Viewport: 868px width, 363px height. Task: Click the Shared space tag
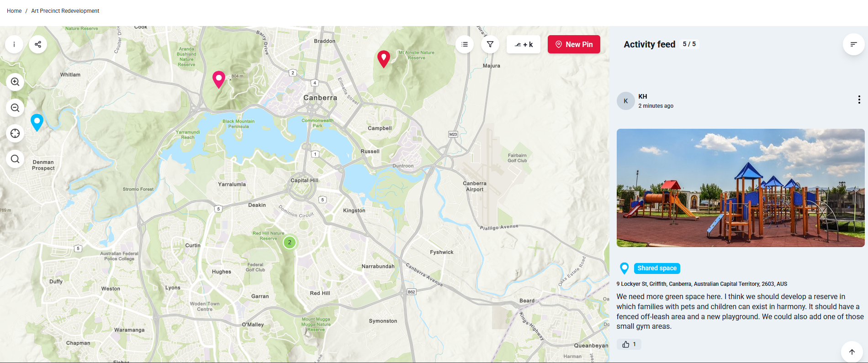(x=657, y=268)
